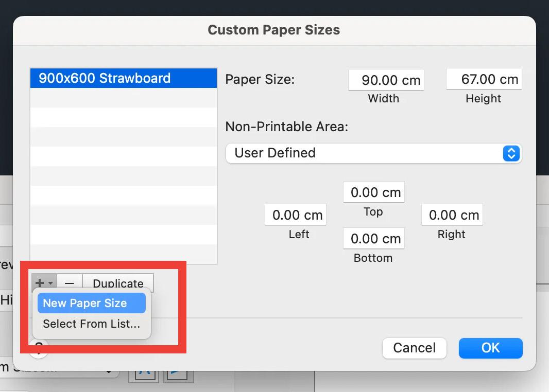The image size is (549, 392).
Task: Click the help question mark button
Action: point(39,348)
